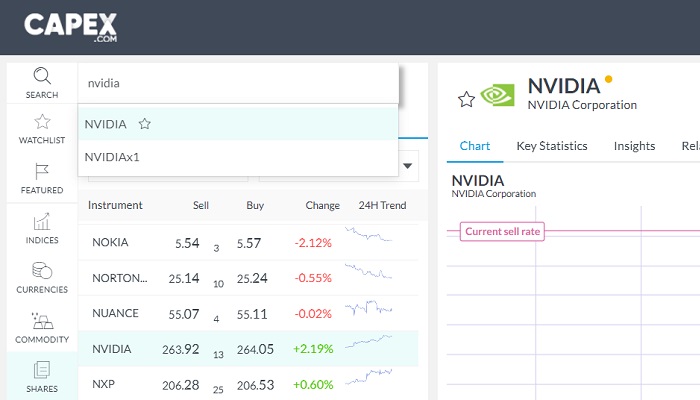The image size is (700, 400).
Task: Click NORTON change value -0.55%
Action: (313, 278)
